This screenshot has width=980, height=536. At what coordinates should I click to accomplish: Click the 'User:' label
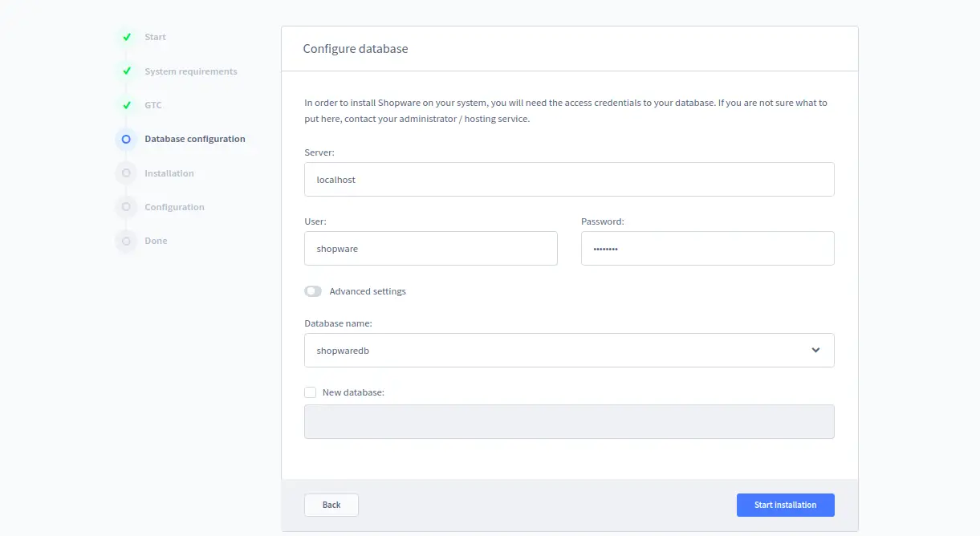(x=315, y=221)
